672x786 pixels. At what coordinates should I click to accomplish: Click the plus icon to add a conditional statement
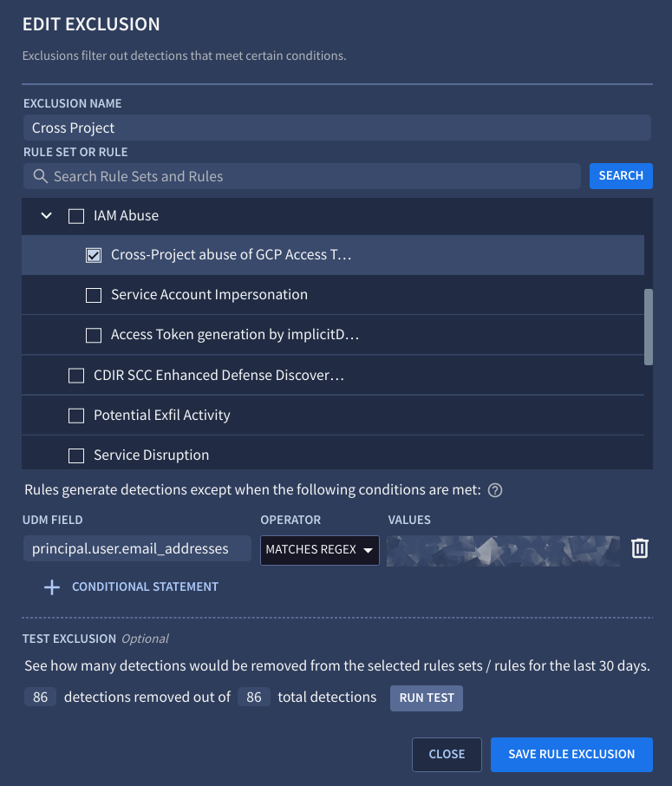tap(52, 586)
